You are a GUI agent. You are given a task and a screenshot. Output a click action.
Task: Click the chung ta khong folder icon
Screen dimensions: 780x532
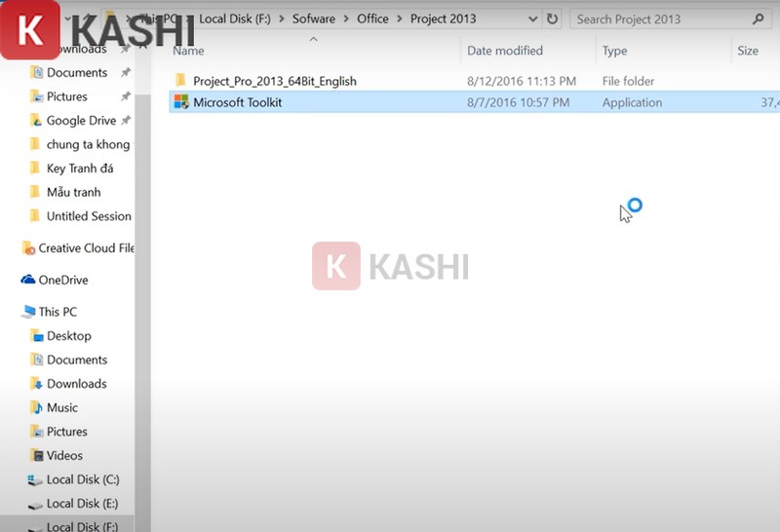point(35,144)
